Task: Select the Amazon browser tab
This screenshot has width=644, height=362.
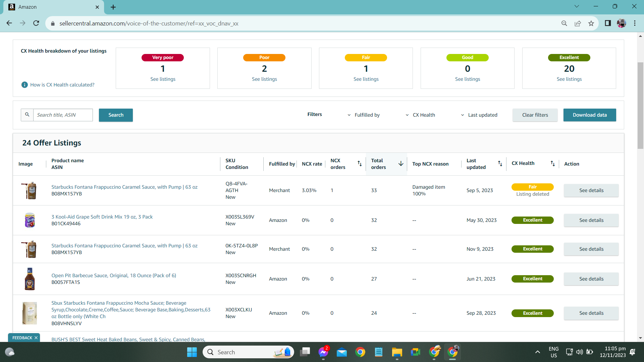Action: pyautogui.click(x=54, y=7)
